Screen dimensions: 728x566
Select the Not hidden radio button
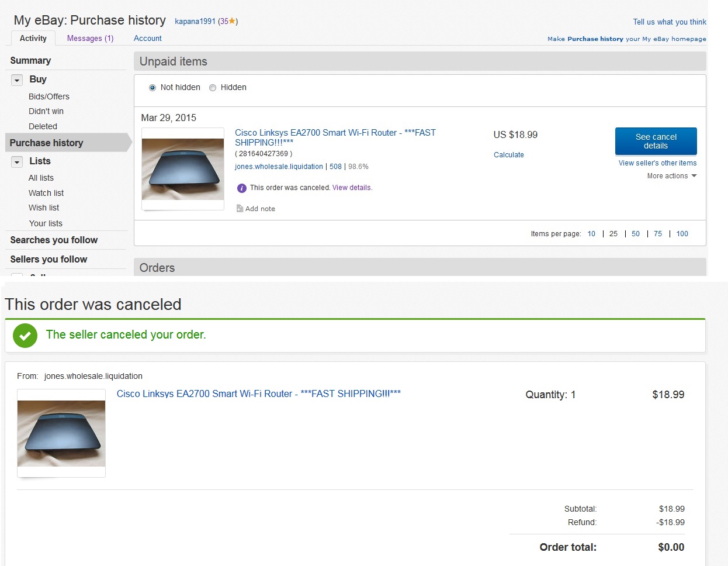tap(152, 88)
